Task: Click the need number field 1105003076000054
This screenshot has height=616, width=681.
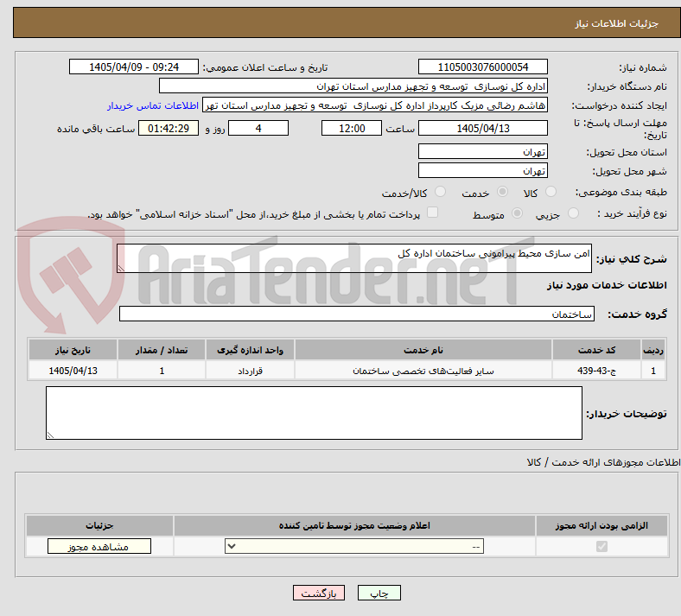Action: [482, 67]
